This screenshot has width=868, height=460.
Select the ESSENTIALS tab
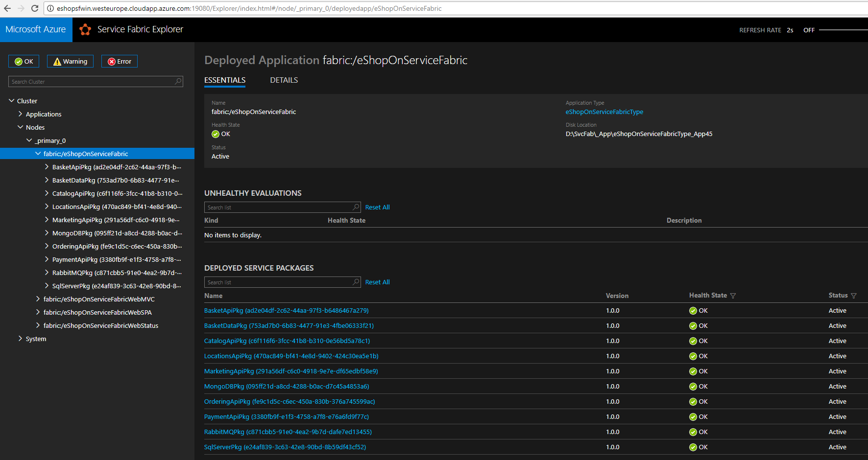(x=225, y=80)
